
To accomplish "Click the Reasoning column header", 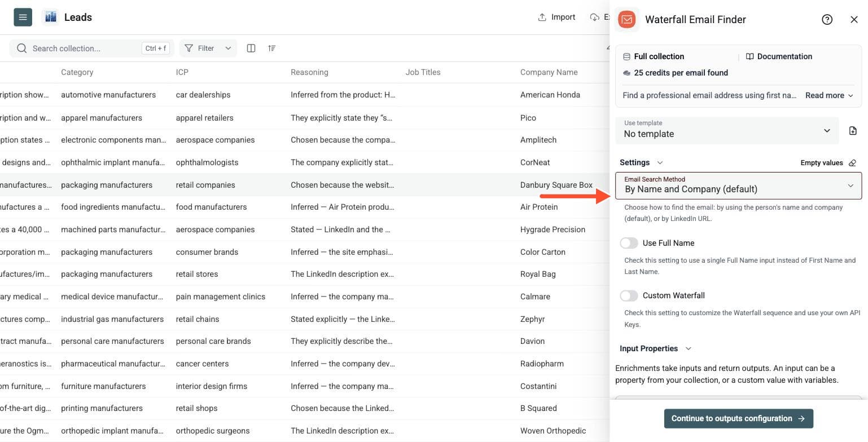I will point(309,72).
